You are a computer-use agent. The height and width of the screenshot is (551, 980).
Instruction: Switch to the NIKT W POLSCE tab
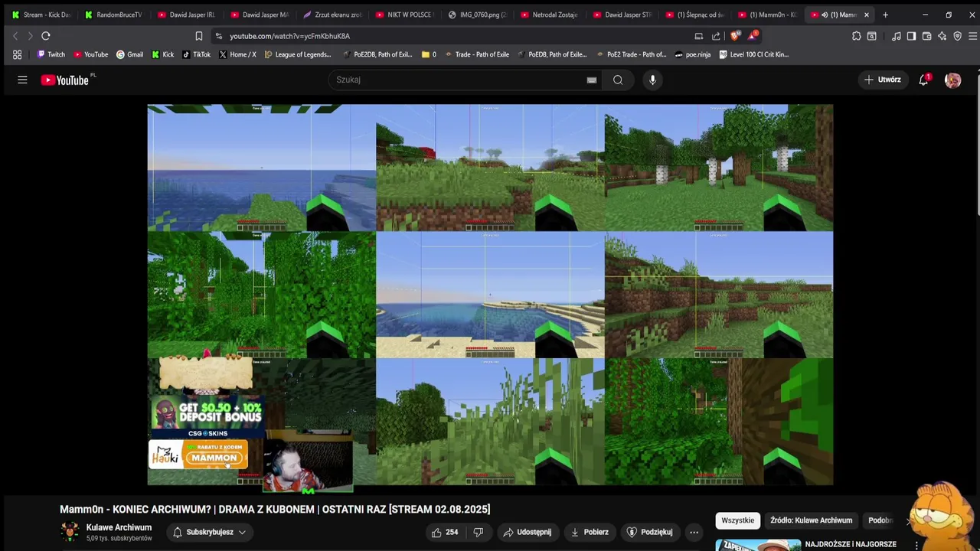coord(404,15)
